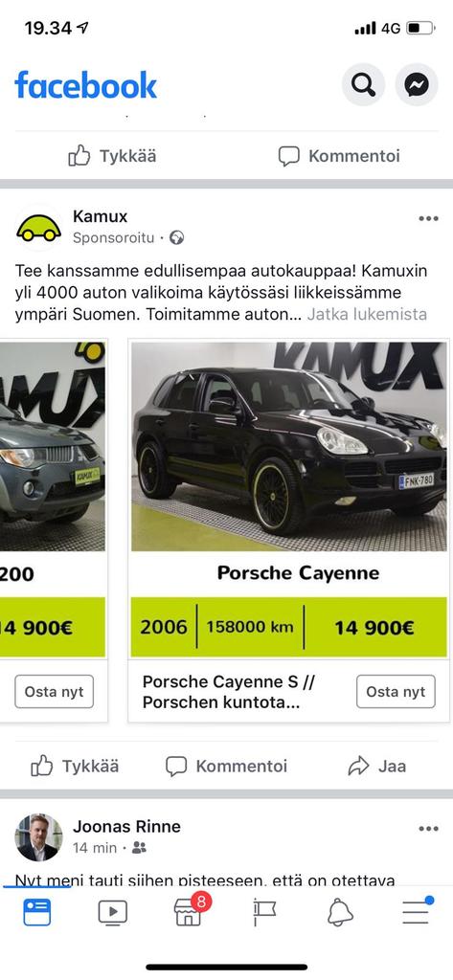Tap the Kamux car logo avatar

[x=39, y=228]
